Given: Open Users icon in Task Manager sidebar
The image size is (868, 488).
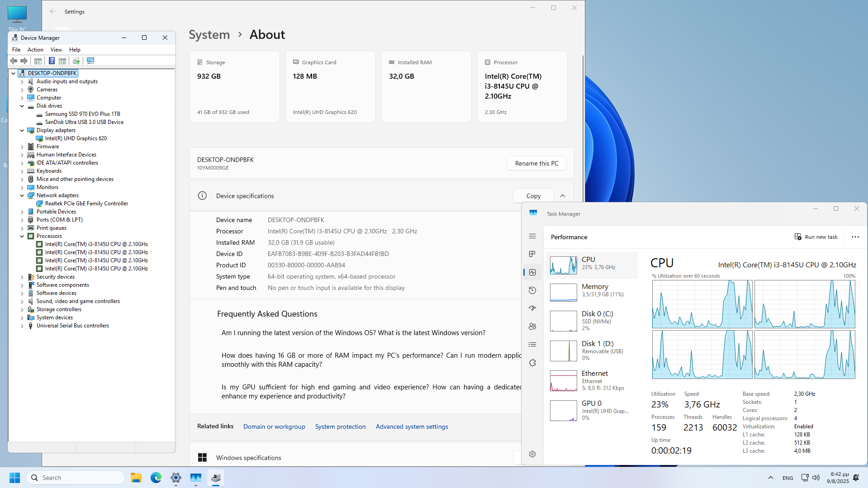Looking at the screenshot, I should tap(532, 327).
